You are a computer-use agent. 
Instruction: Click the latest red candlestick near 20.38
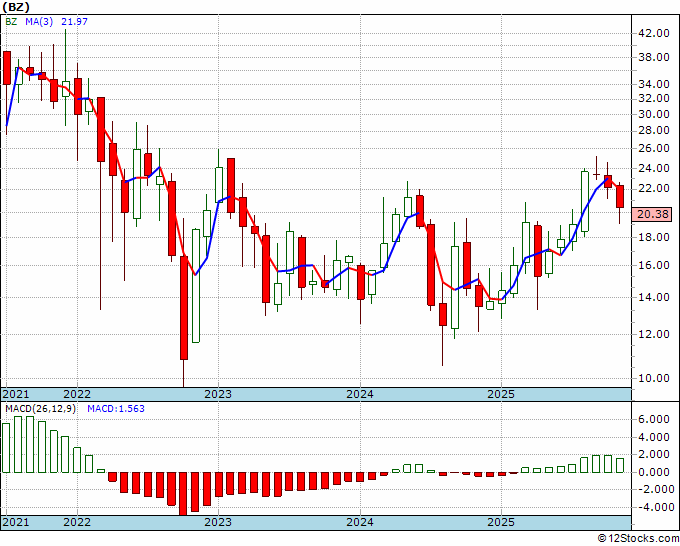click(x=620, y=196)
